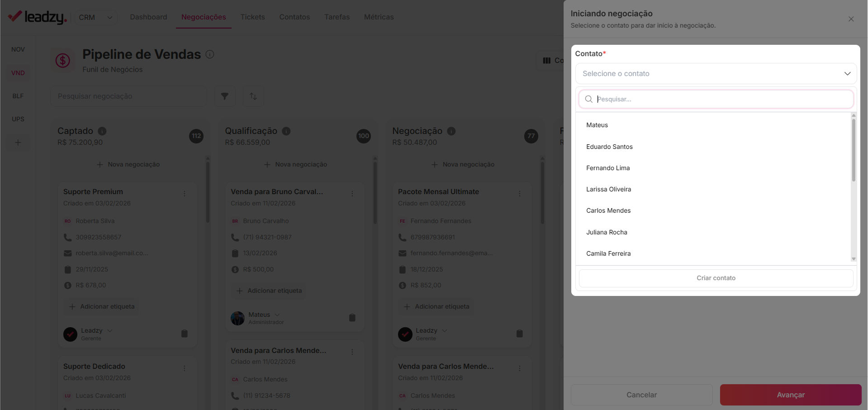
Task: Select contact Carlos Mendes from the list
Action: coord(713,210)
